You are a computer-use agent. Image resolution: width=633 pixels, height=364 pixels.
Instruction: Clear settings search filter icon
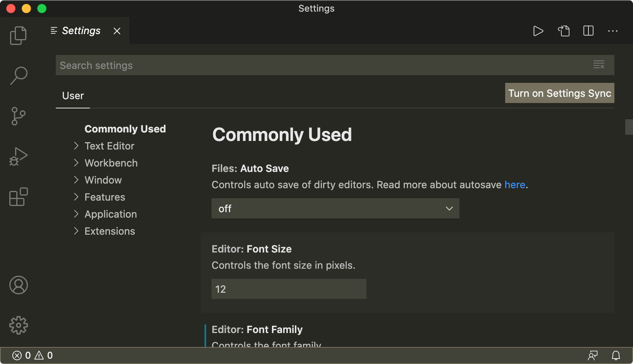599,65
